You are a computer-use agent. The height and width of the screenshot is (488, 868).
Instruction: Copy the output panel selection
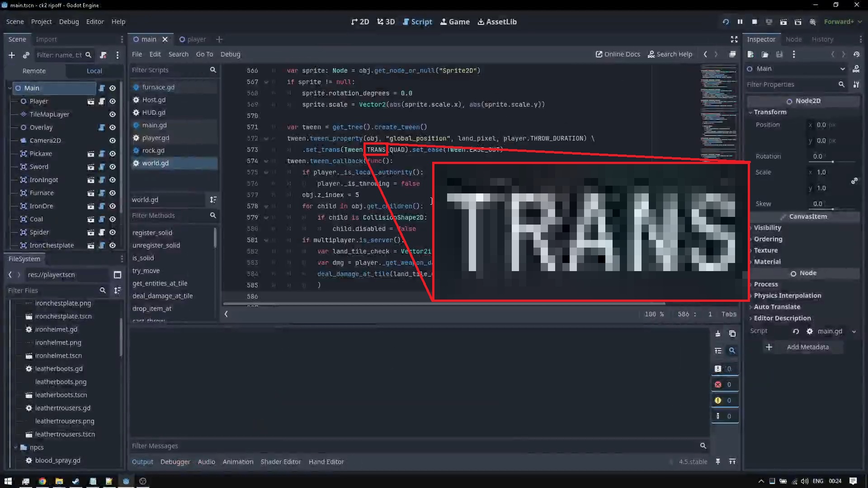tap(732, 334)
